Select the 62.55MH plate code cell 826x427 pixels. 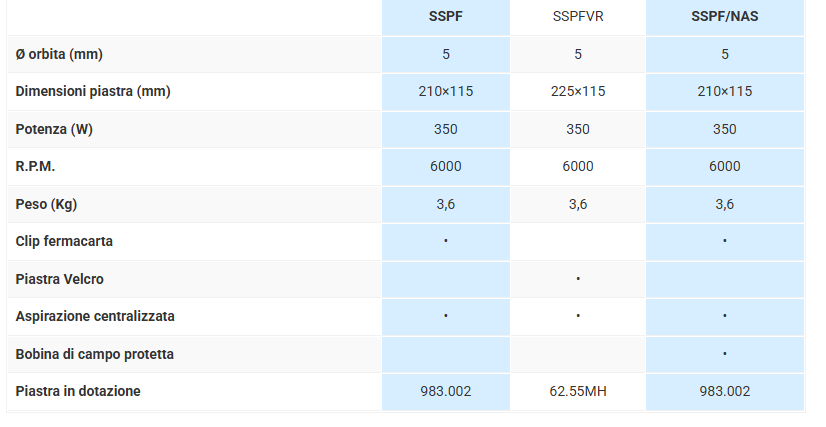[x=578, y=391]
